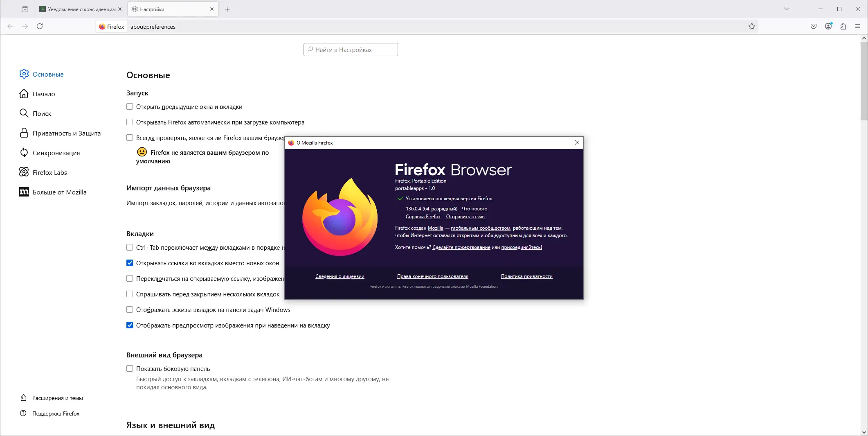Click the Firefox Labs icon
The height and width of the screenshot is (436, 868).
coord(24,172)
